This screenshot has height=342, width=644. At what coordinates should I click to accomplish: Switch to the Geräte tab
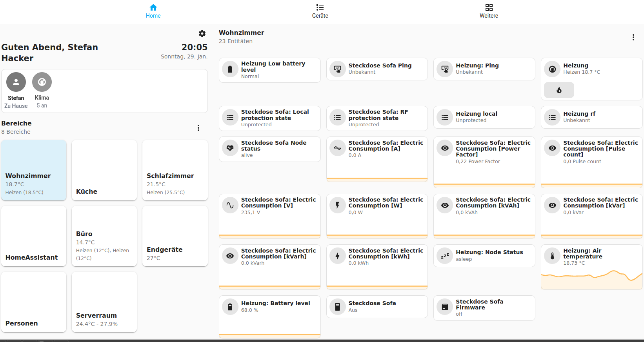[x=320, y=11]
